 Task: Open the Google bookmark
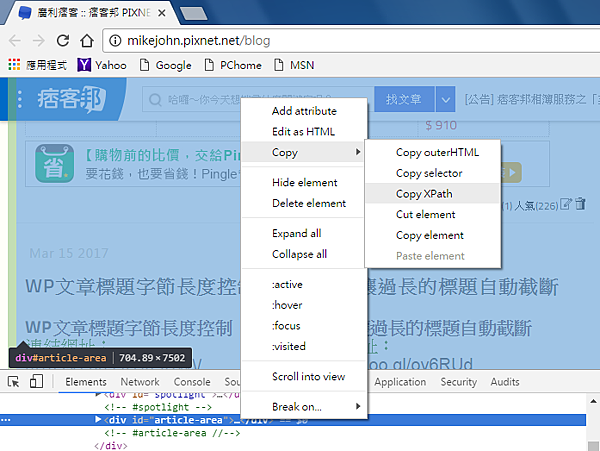166,65
